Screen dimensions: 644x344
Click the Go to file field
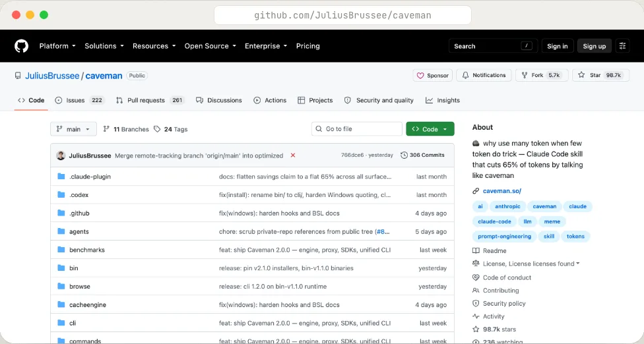click(x=356, y=129)
